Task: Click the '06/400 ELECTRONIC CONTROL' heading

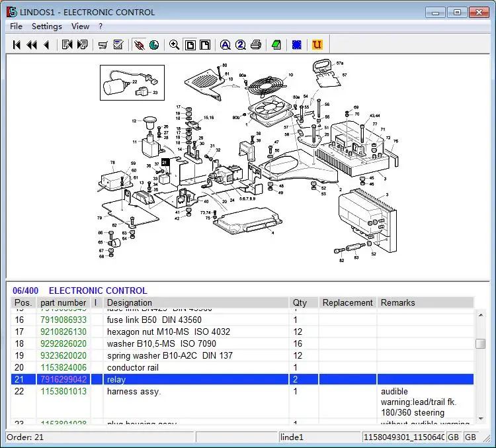Action: (x=80, y=291)
